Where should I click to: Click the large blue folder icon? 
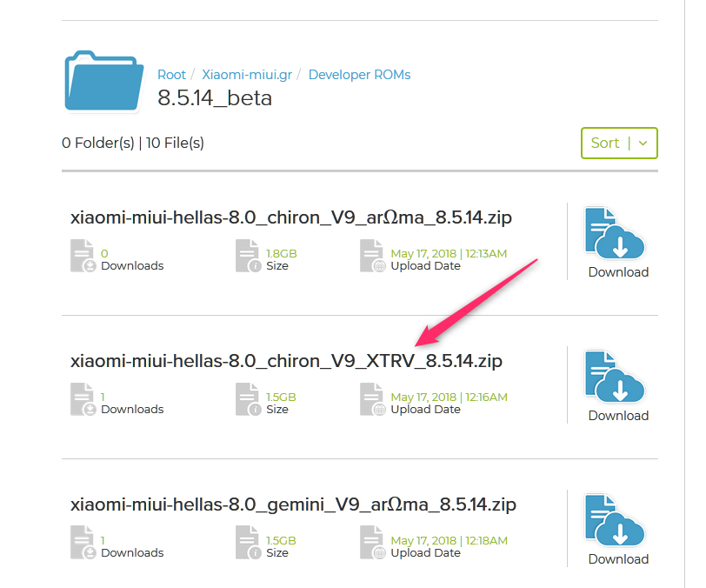[x=103, y=82]
